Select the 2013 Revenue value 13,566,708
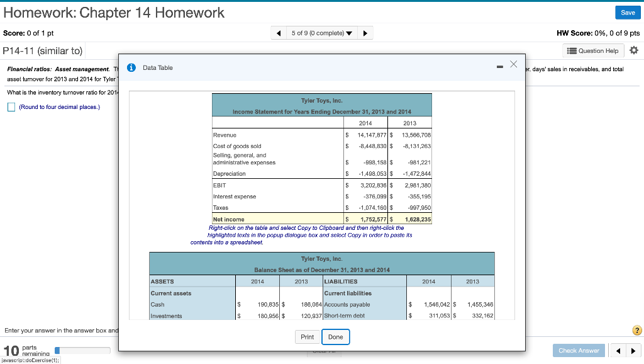The height and width of the screenshot is (364, 644). (416, 135)
